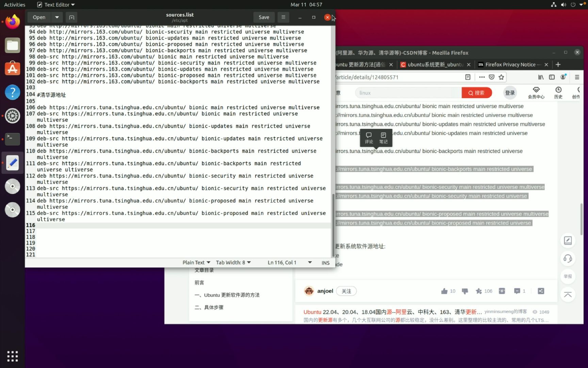Image resolution: width=588 pixels, height=368 pixels.
Task: Close the Firefox Privacy Notice tab
Action: pyautogui.click(x=546, y=65)
